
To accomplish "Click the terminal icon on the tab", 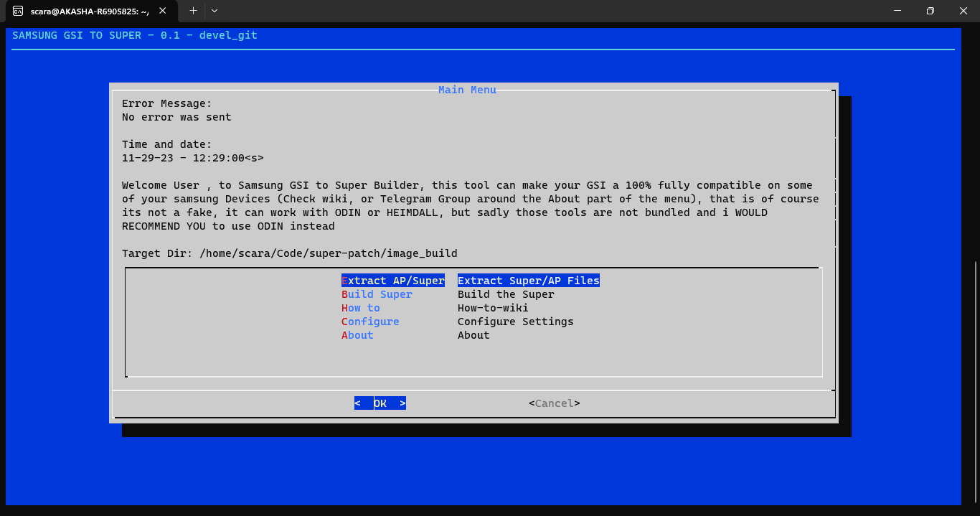I will pos(19,11).
